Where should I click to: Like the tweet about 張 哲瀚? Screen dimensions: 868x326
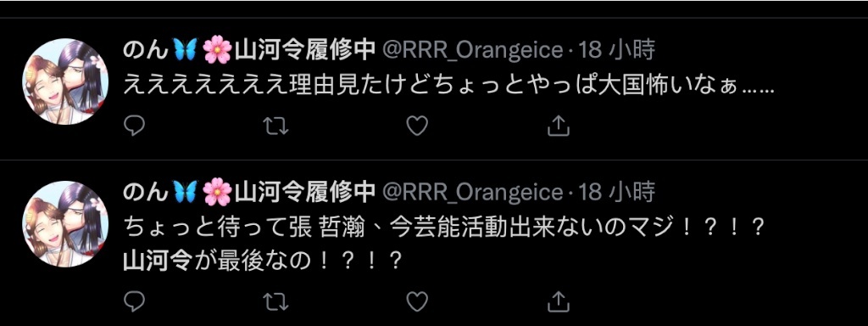pos(417,301)
